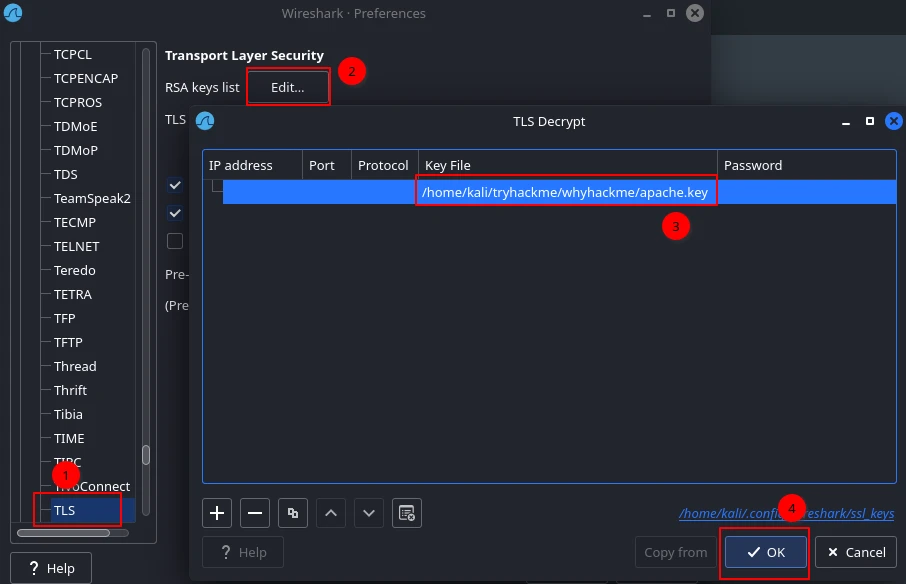Click the Wireshark fin icon in TLS Decrypt title bar

[205, 121]
